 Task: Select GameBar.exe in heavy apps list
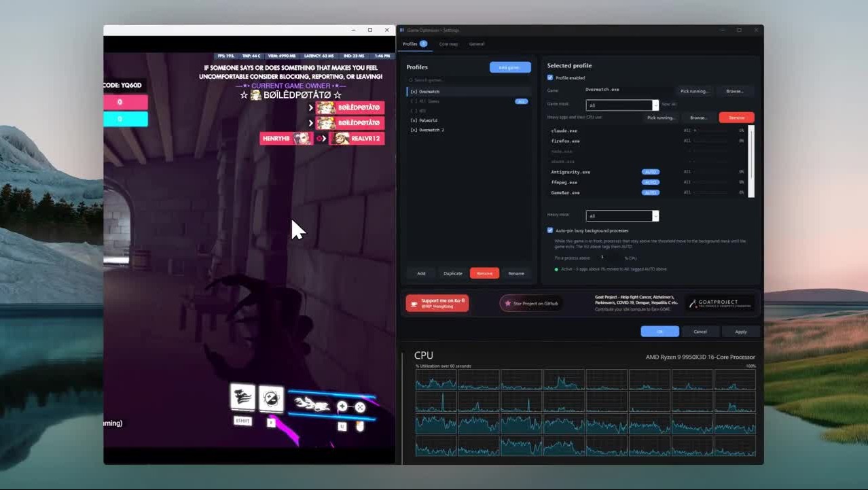click(566, 192)
